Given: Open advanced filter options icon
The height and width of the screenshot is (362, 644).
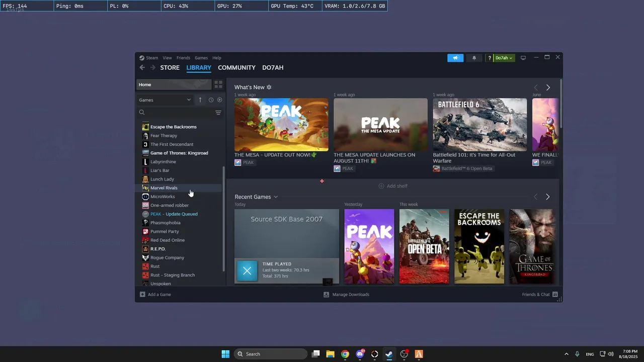Looking at the screenshot, I should coord(218,113).
